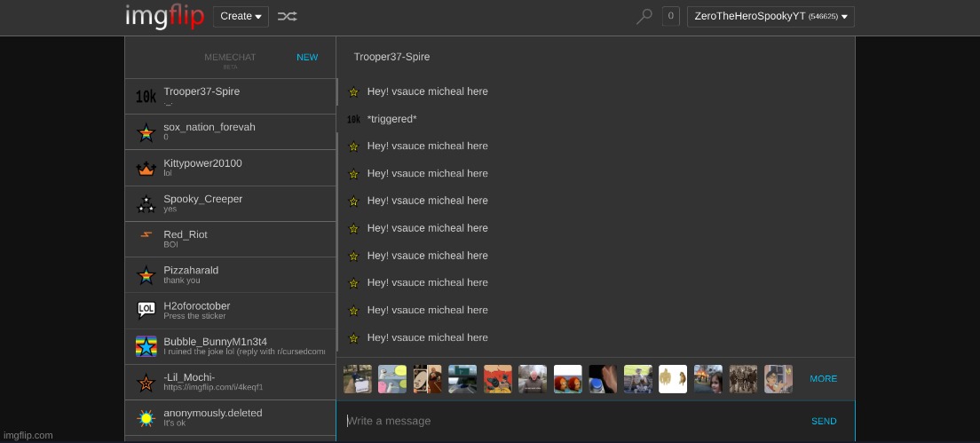Open chat with Bubble_BunnyM1n3t4
Viewport: 980px width, 443px height.
click(x=230, y=347)
